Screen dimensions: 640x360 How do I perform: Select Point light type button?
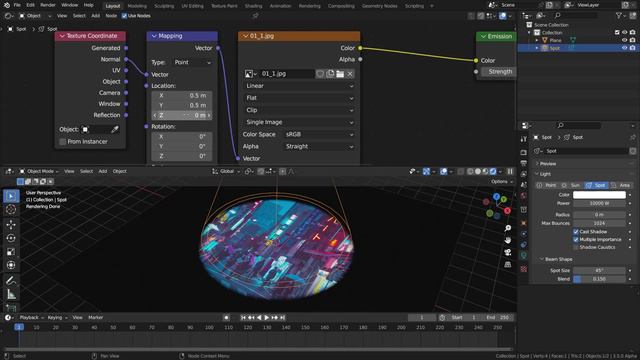[x=547, y=185]
